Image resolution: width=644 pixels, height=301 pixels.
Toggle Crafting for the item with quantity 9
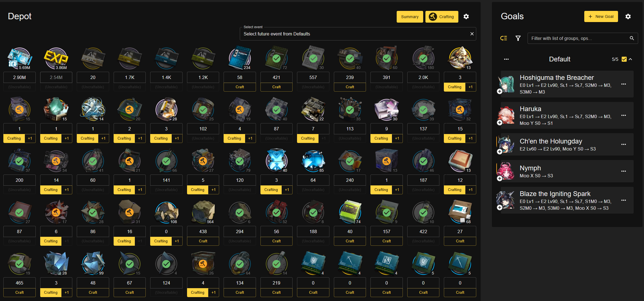pyautogui.click(x=381, y=138)
